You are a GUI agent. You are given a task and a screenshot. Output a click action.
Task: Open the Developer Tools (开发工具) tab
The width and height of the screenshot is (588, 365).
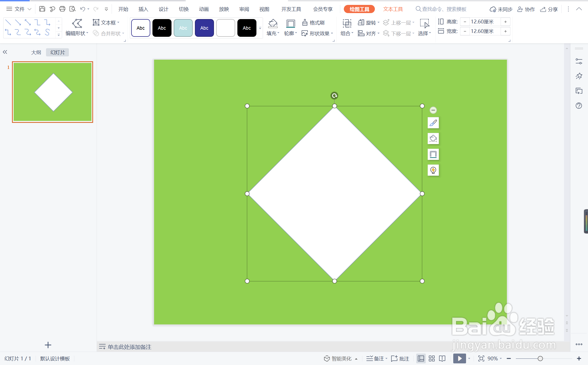coord(291,9)
